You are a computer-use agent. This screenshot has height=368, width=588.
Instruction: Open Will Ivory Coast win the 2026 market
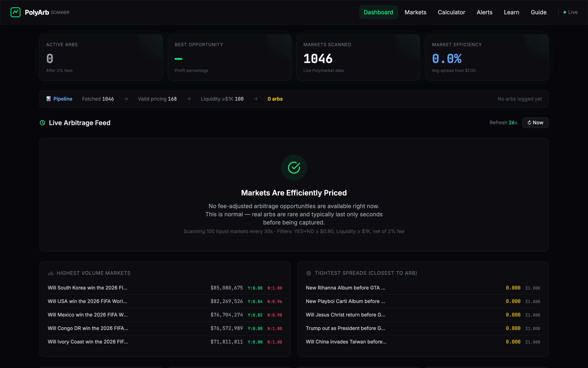tap(88, 342)
